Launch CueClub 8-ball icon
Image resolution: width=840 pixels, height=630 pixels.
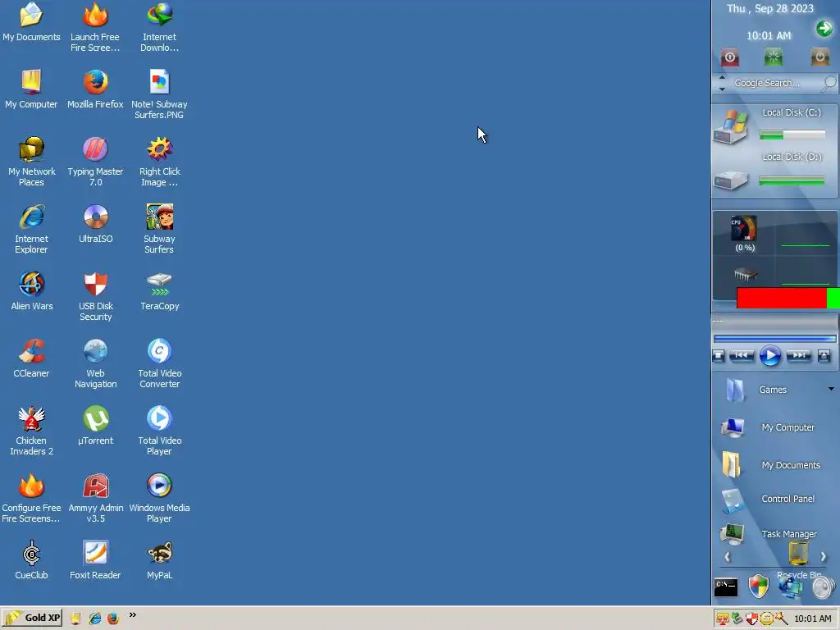(x=32, y=560)
